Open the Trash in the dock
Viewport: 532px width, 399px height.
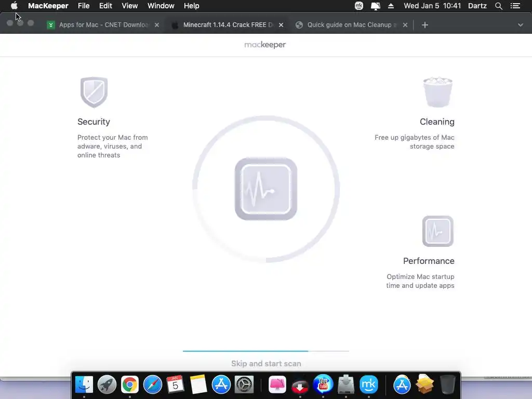pyautogui.click(x=447, y=385)
